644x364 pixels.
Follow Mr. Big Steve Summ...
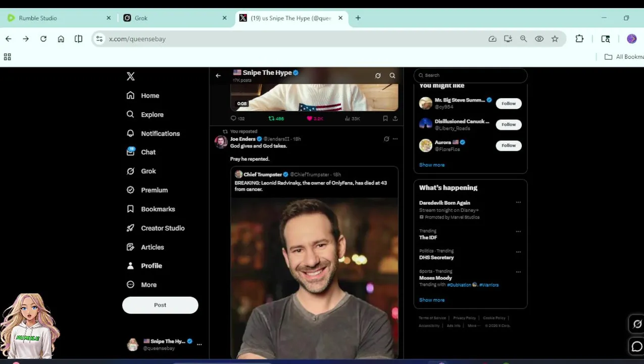pos(509,104)
